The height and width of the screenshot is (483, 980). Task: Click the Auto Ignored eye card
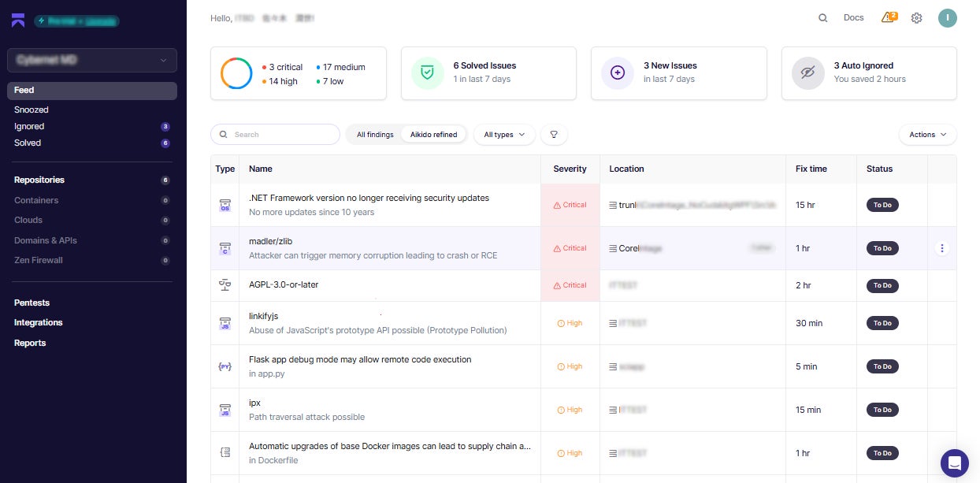click(x=869, y=73)
